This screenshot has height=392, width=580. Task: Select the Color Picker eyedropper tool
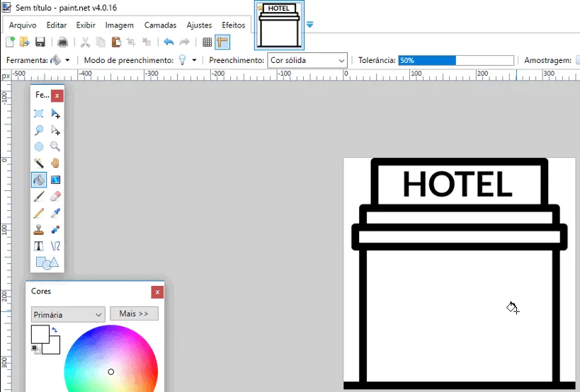pos(55,213)
